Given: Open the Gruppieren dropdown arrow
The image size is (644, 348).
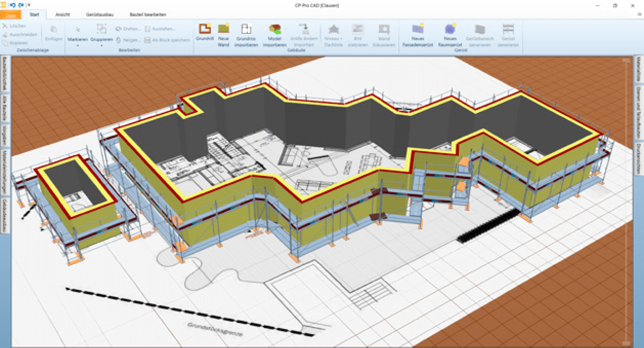Looking at the screenshot, I should coord(101,45).
